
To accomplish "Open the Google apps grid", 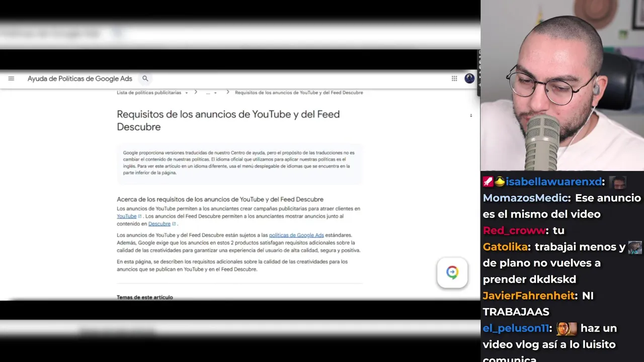I will click(x=454, y=78).
